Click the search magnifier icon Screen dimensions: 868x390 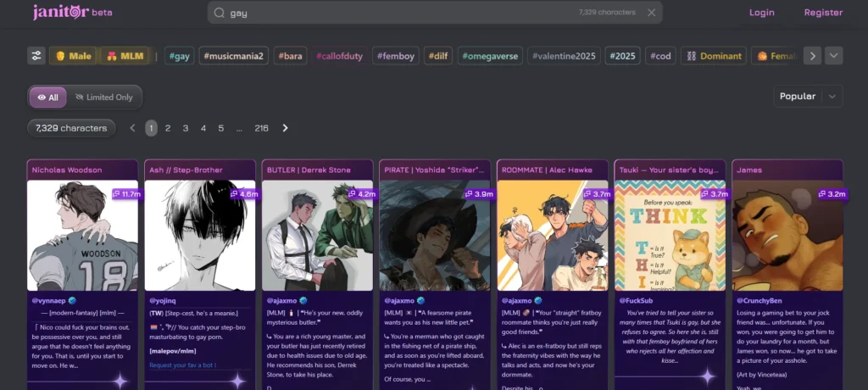tap(220, 13)
